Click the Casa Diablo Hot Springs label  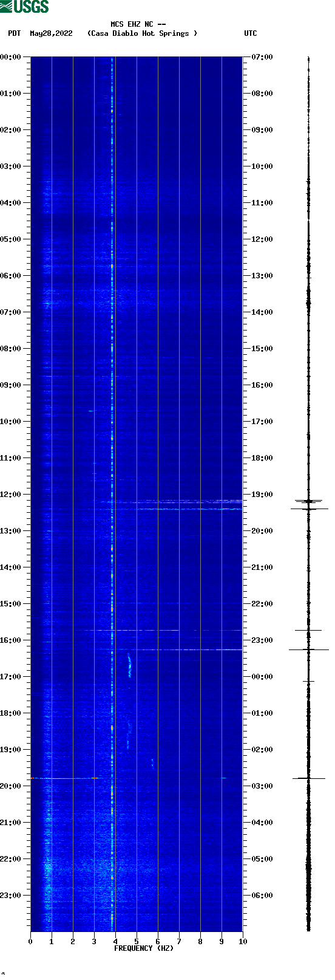pos(143,33)
